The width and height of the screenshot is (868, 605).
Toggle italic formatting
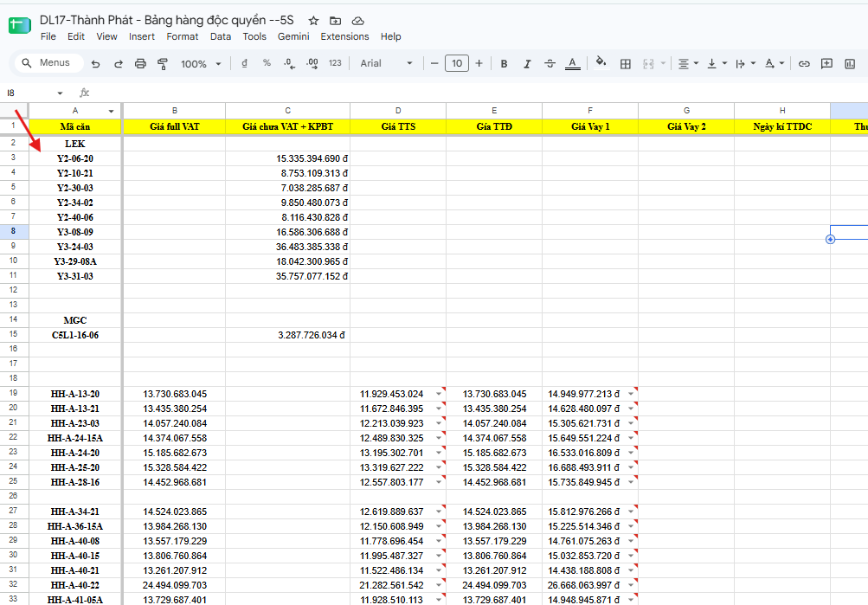click(527, 64)
